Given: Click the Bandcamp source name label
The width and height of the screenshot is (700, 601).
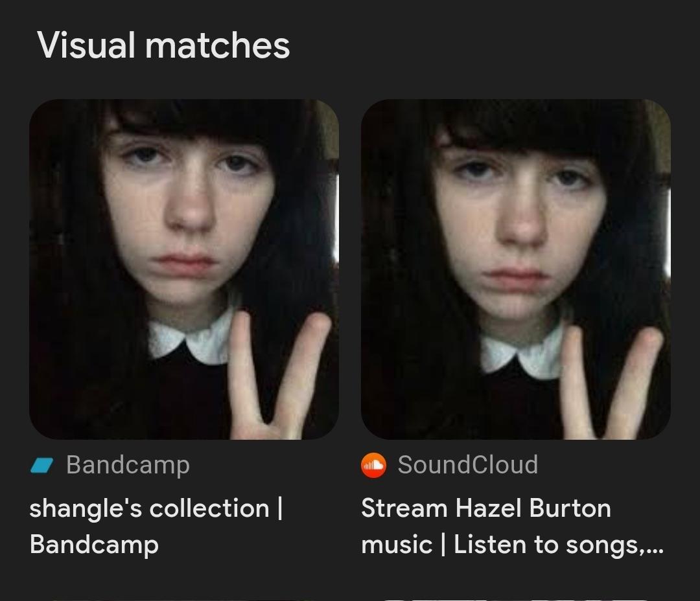Looking at the screenshot, I should coord(128,465).
